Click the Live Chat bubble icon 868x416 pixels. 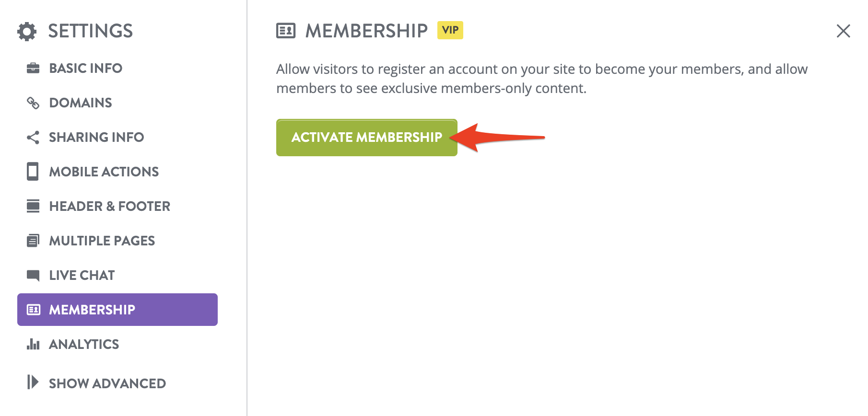click(33, 275)
